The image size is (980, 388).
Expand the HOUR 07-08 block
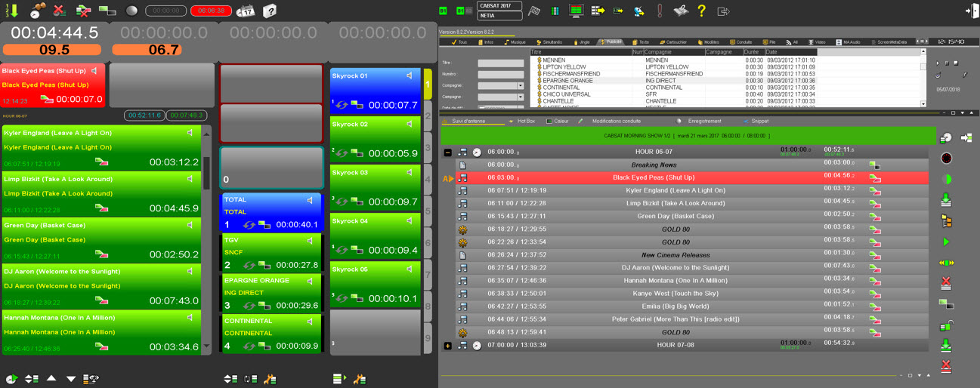click(x=447, y=346)
